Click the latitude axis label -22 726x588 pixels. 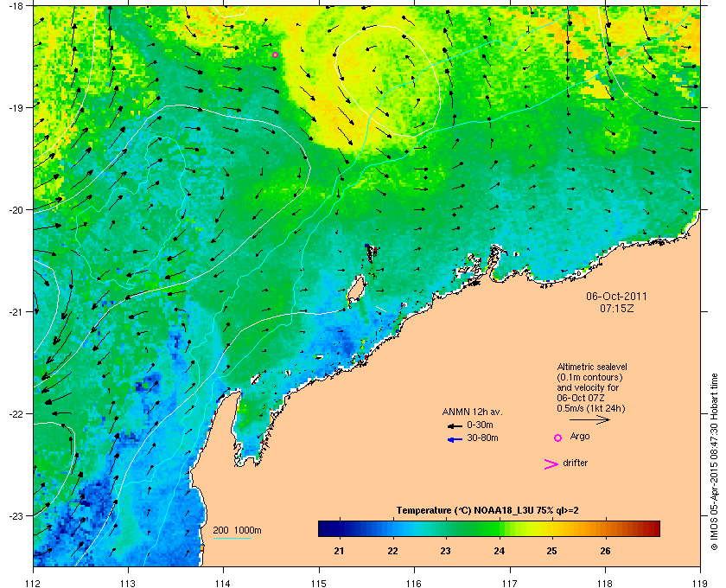click(16, 414)
